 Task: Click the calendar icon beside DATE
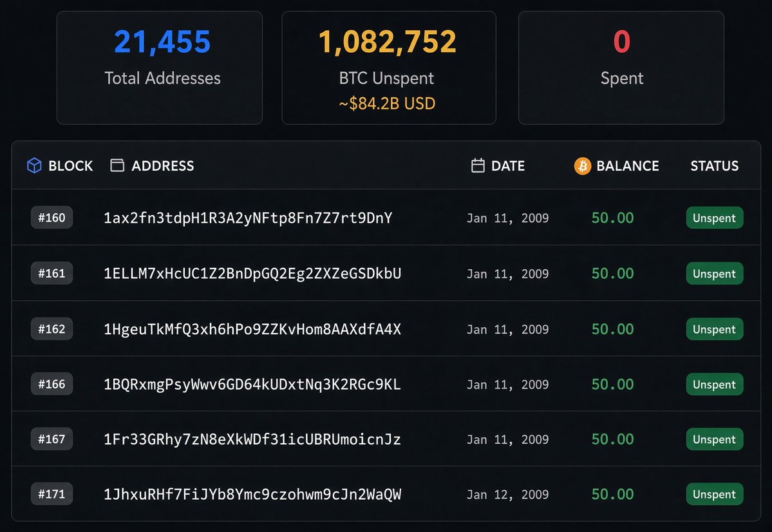(x=478, y=166)
